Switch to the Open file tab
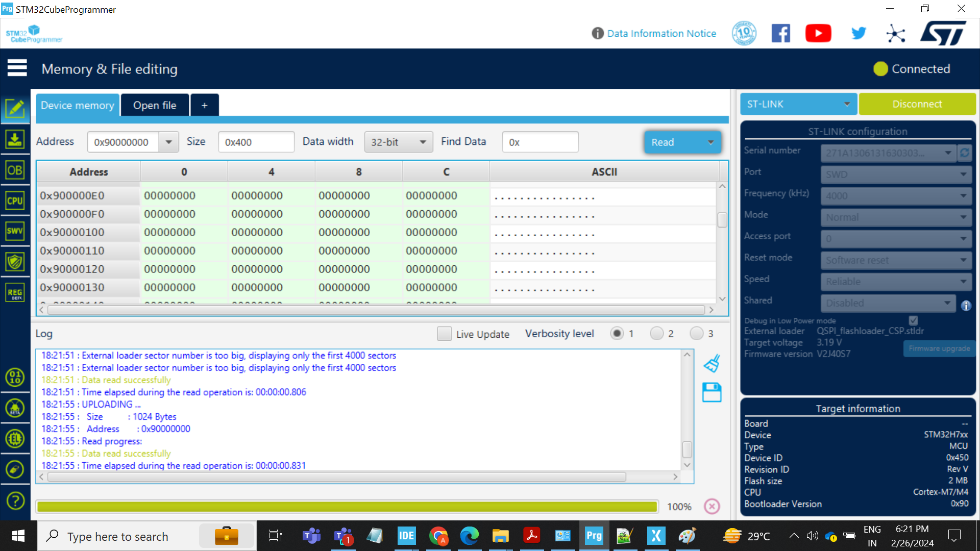Screen dimensions: 980x551 [x=155, y=105]
